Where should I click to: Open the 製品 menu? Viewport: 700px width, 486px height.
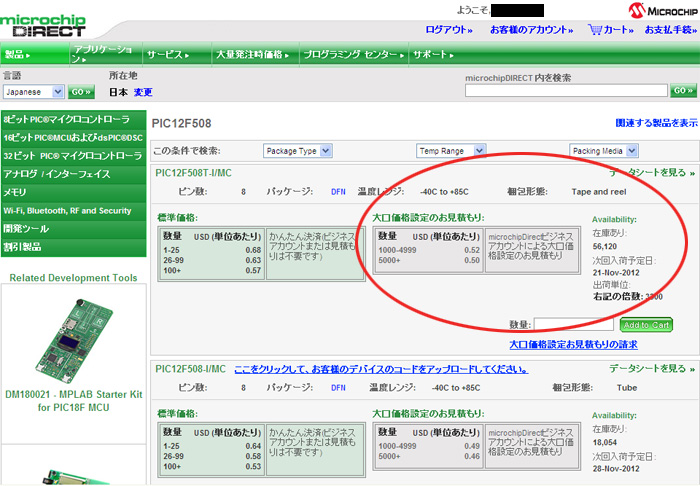pyautogui.click(x=35, y=54)
